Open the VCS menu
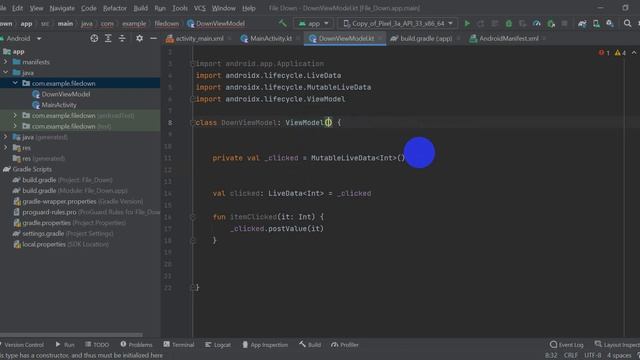 [x=200, y=8]
